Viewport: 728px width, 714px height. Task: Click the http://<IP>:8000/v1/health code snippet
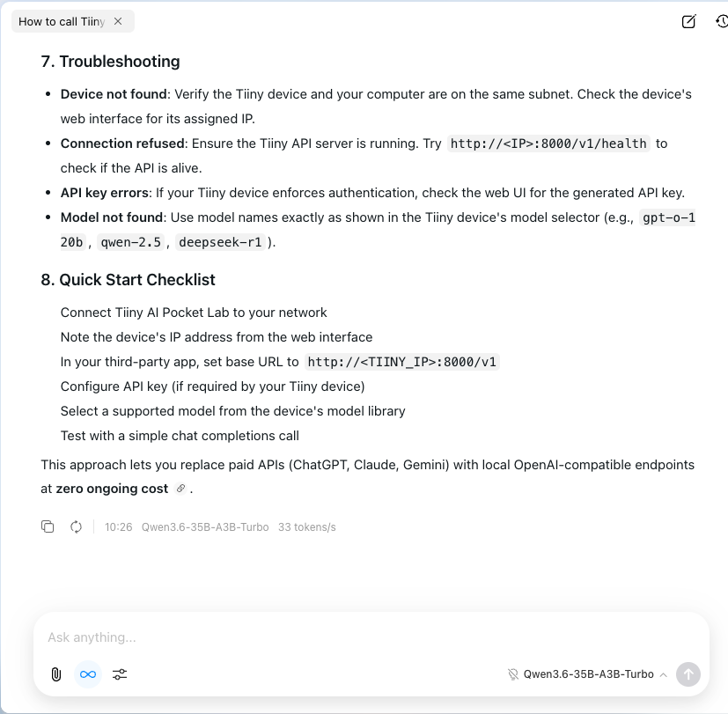click(x=548, y=144)
